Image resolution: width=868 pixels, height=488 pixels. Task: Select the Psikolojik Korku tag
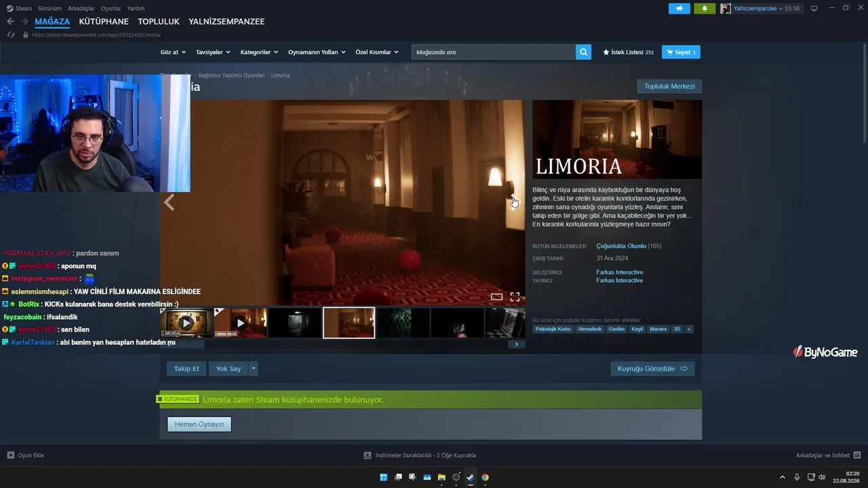[553, 329]
